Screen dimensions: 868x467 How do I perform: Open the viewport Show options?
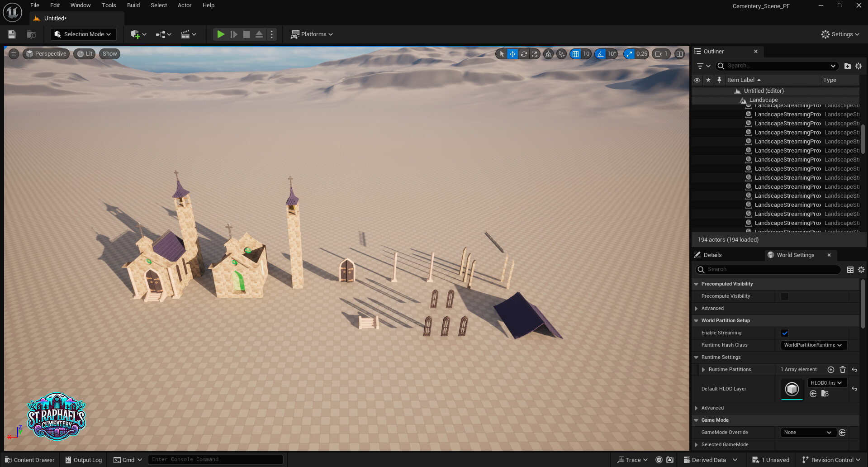pos(109,54)
